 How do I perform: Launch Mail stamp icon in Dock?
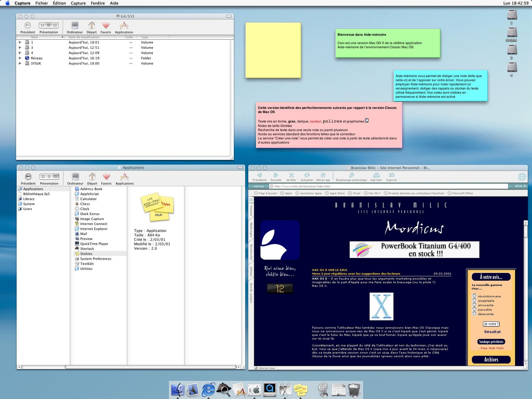[x=193, y=389]
